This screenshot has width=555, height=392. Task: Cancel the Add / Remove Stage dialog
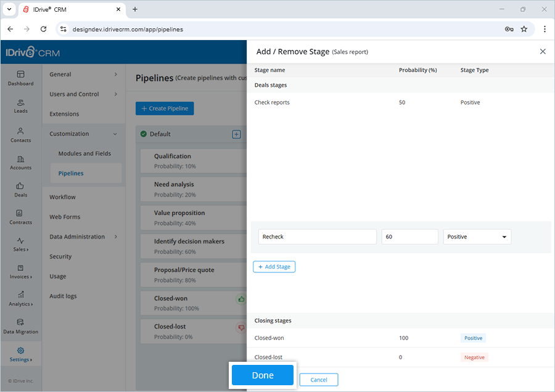tap(318, 380)
